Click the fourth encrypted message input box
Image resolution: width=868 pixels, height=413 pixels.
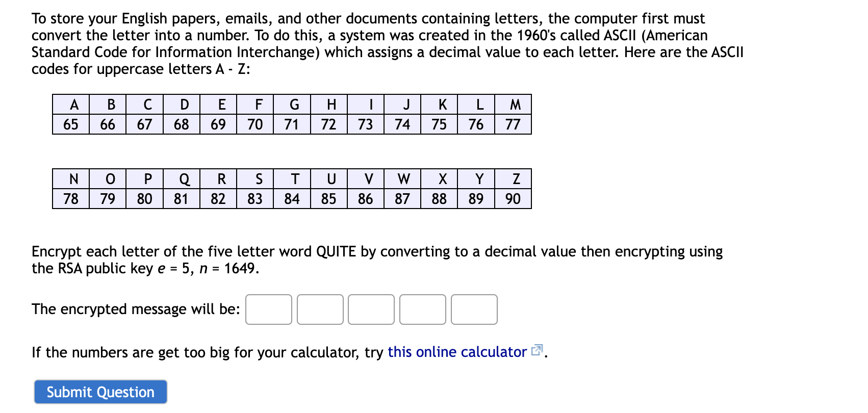tap(422, 309)
